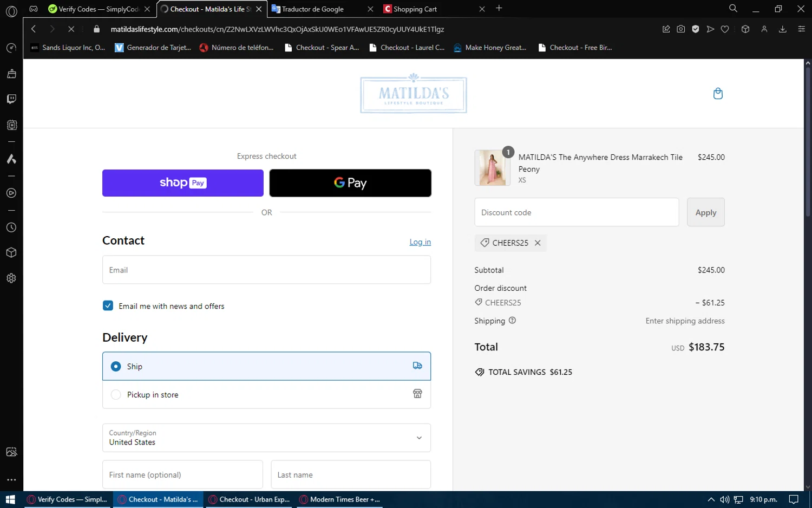The image size is (812, 508).
Task: Expand the Country/Region dropdown
Action: point(266,438)
